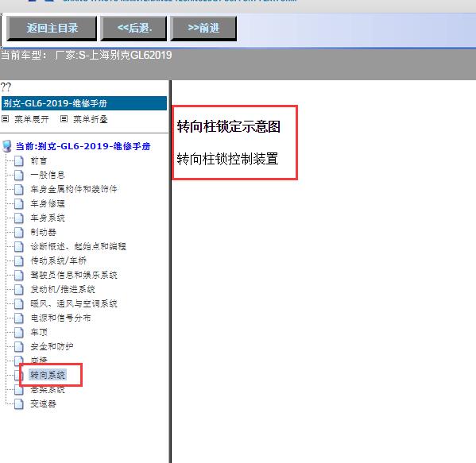Click the page icon beside 暖风、通风与空调系统
Viewport: 476px width, 463px height.
[19, 303]
